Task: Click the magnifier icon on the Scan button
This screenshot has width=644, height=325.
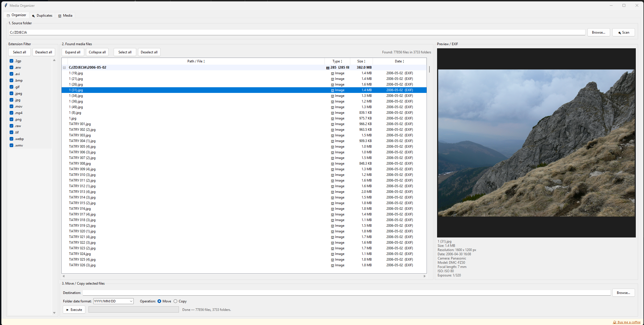Action: pyautogui.click(x=620, y=33)
